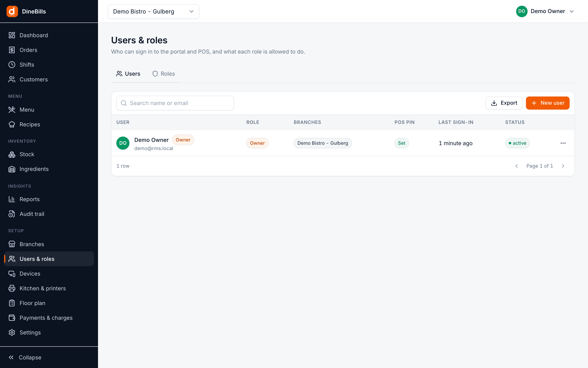Viewport: 588px width, 368px height.
Task: Open Floor plan sidebar item
Action: pyautogui.click(x=49, y=303)
